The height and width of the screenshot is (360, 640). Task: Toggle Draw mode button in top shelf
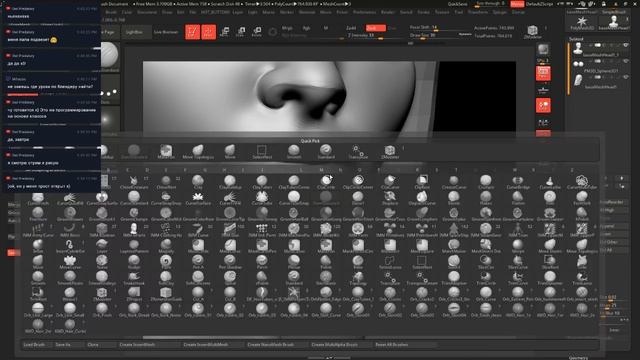coord(209,32)
